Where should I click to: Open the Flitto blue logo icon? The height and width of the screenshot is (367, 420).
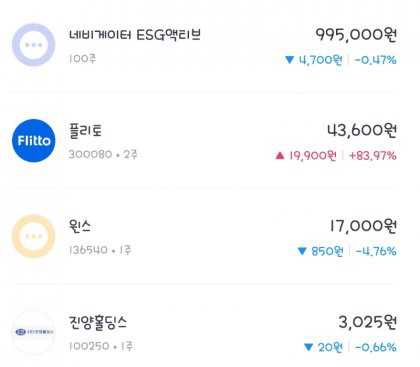click(x=34, y=141)
